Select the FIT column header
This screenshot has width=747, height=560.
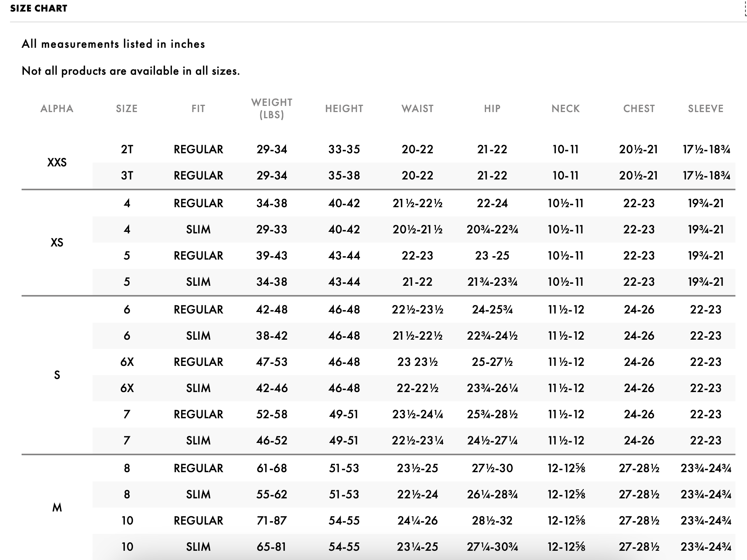(198, 109)
